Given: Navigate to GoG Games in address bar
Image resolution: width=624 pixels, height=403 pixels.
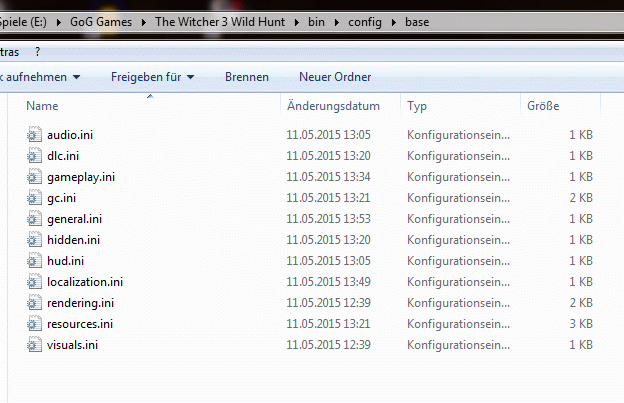Looking at the screenshot, I should (101, 22).
